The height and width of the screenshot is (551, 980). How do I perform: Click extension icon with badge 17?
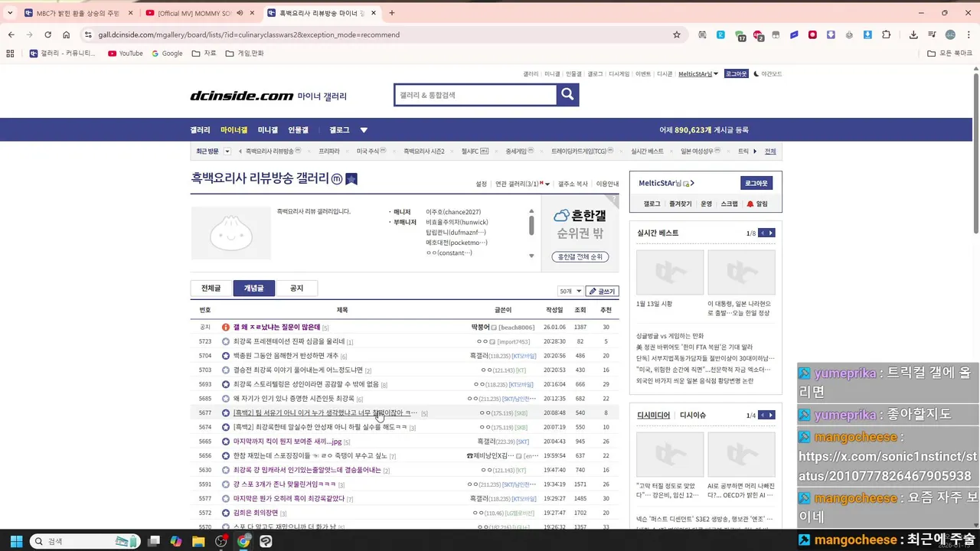[740, 35]
